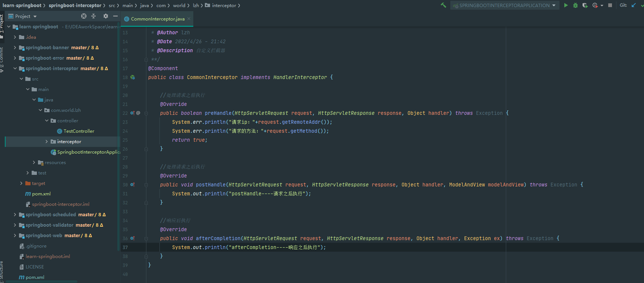Select pom.xml under springboot-interceptor
Viewport: 644px width, 283px height.
(38, 194)
